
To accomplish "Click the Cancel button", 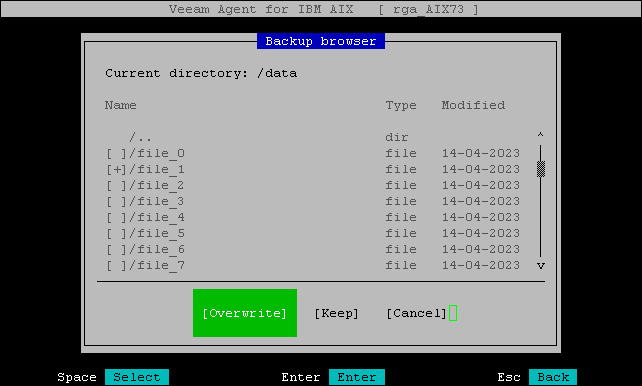I will click(416, 314).
